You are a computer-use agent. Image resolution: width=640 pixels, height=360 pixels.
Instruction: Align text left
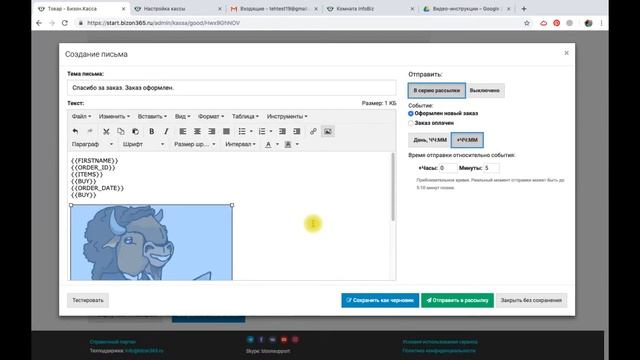(182, 131)
